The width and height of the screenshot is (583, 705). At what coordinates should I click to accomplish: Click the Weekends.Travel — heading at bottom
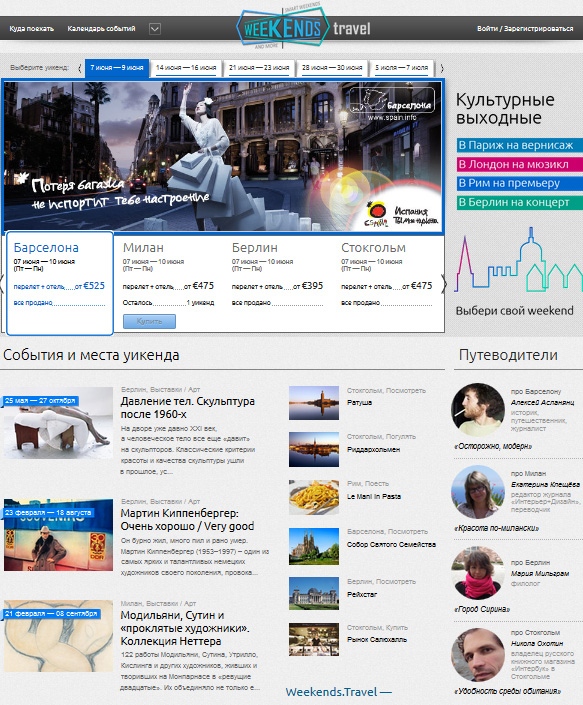click(338, 692)
